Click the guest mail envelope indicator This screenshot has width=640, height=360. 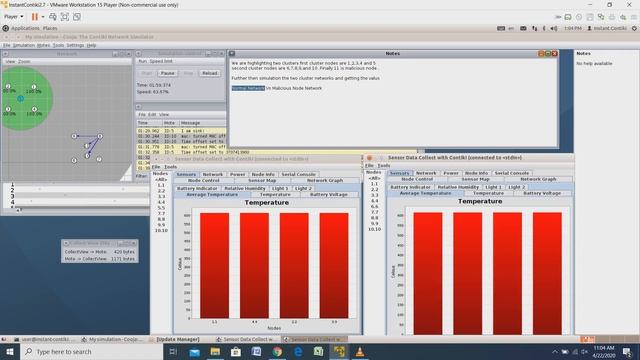(x=523, y=28)
